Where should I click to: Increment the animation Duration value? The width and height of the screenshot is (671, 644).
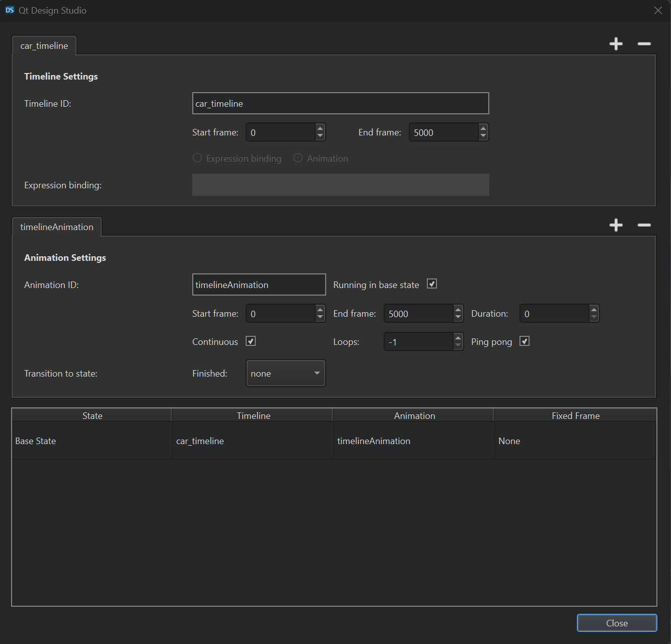point(594,310)
